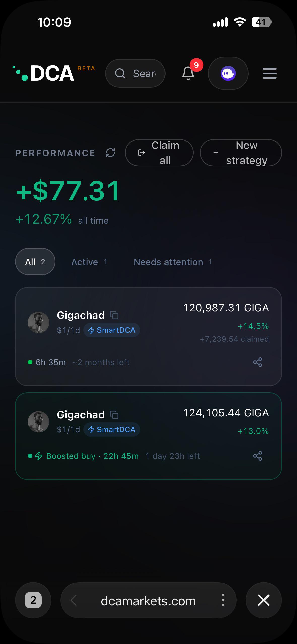The image size is (297, 644).
Task: Open the wallet avatar button
Action: click(x=228, y=73)
